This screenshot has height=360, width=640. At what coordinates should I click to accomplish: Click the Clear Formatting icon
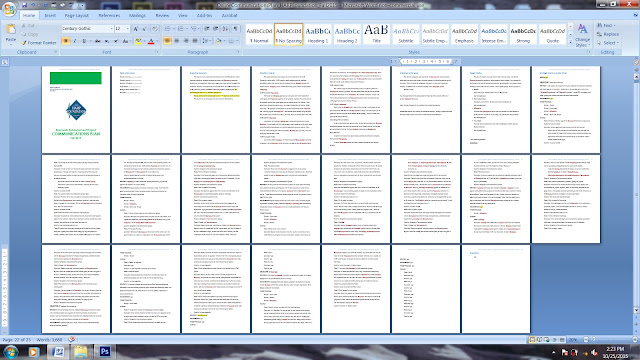click(155, 29)
